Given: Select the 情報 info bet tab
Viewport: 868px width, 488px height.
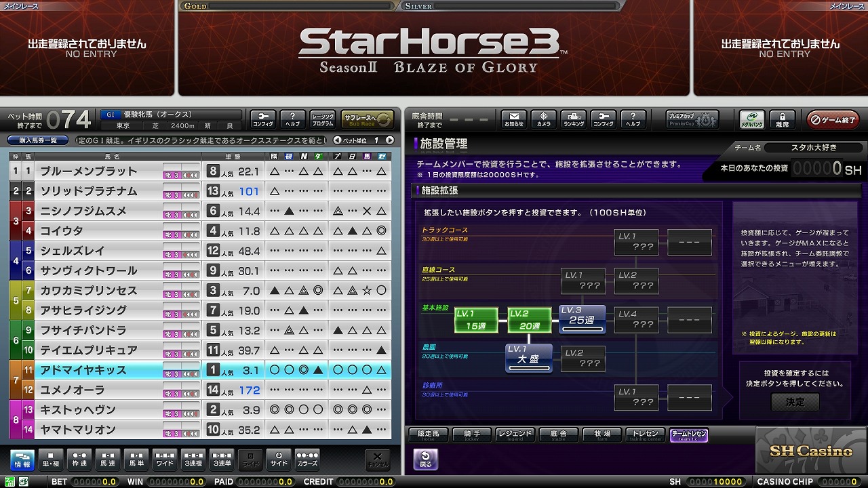Looking at the screenshot, I should (22, 460).
